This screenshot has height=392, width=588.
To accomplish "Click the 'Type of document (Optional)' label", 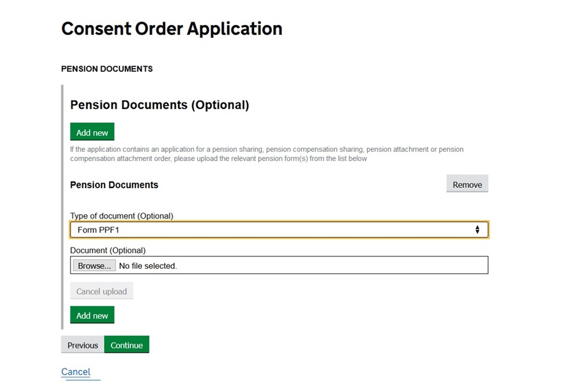I will tap(121, 216).
